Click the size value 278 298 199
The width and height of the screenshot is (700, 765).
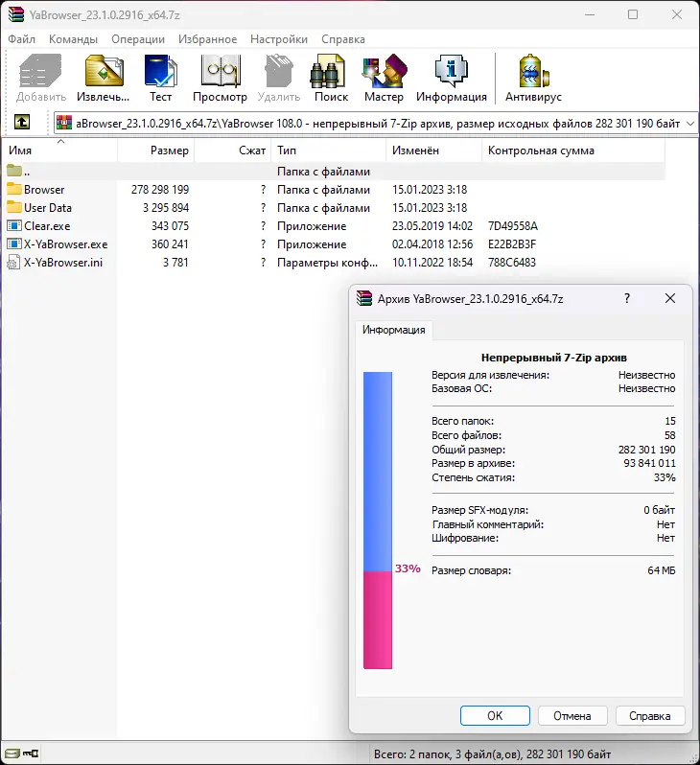coord(160,189)
